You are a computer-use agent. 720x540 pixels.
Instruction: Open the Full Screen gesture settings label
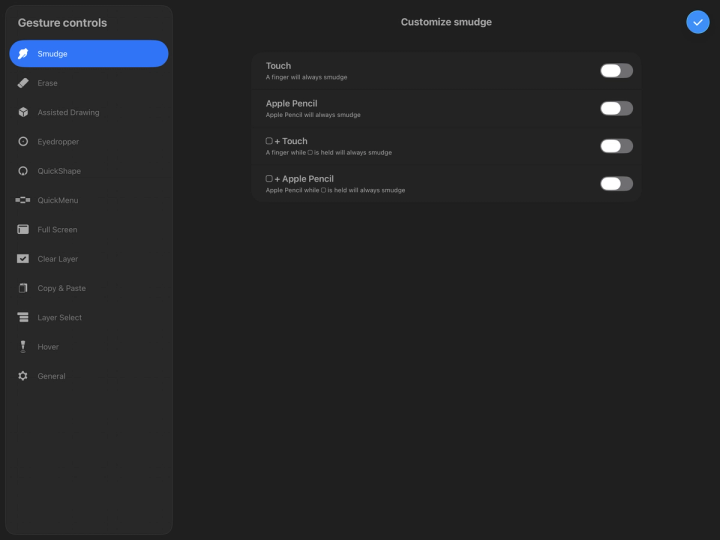(57, 230)
